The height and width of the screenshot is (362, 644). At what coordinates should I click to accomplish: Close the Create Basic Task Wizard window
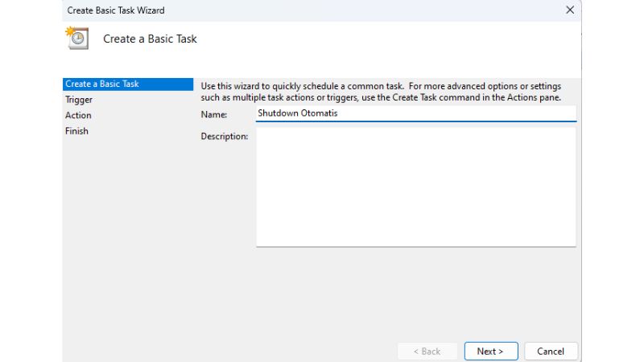pyautogui.click(x=570, y=10)
